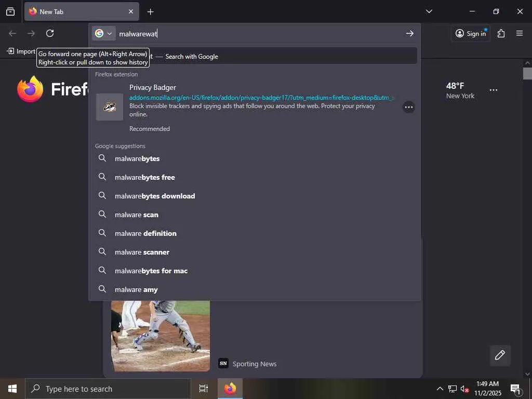This screenshot has height=399, width=532.
Task: Open the weather widget ellipsis menu
Action: [494, 90]
